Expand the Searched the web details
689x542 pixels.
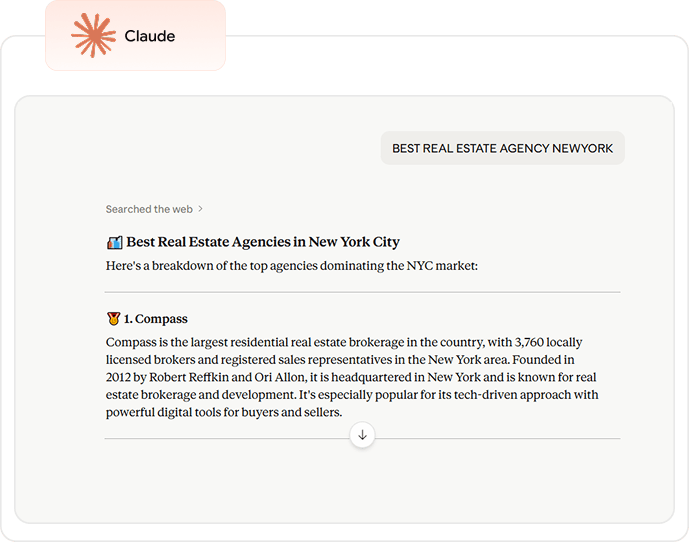[149, 209]
